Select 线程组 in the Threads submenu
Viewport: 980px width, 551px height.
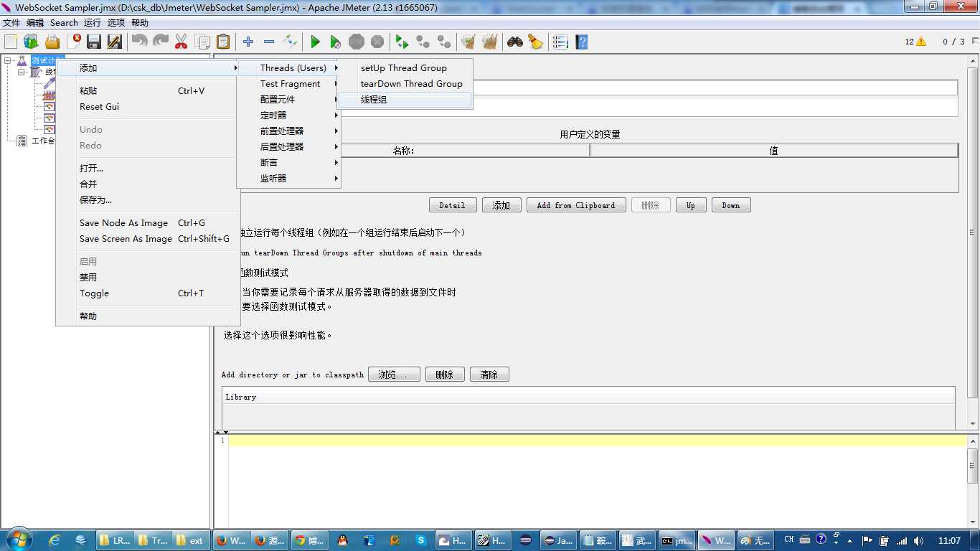[x=405, y=100]
